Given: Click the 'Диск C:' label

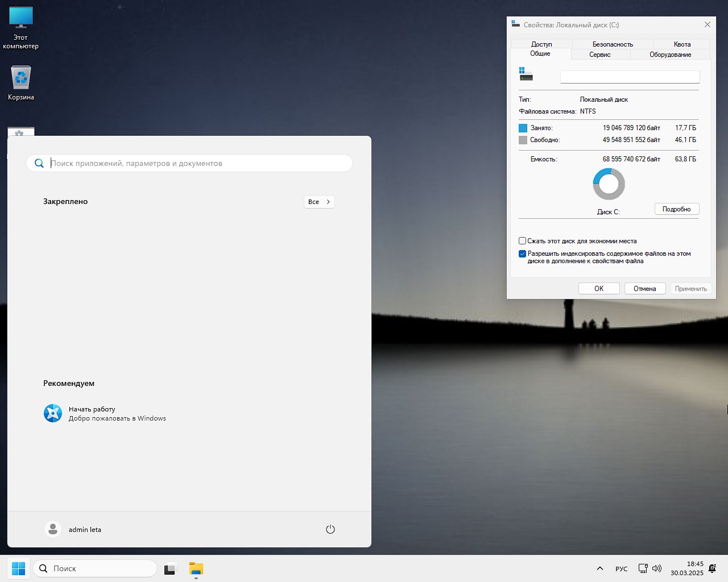Looking at the screenshot, I should pos(609,212).
